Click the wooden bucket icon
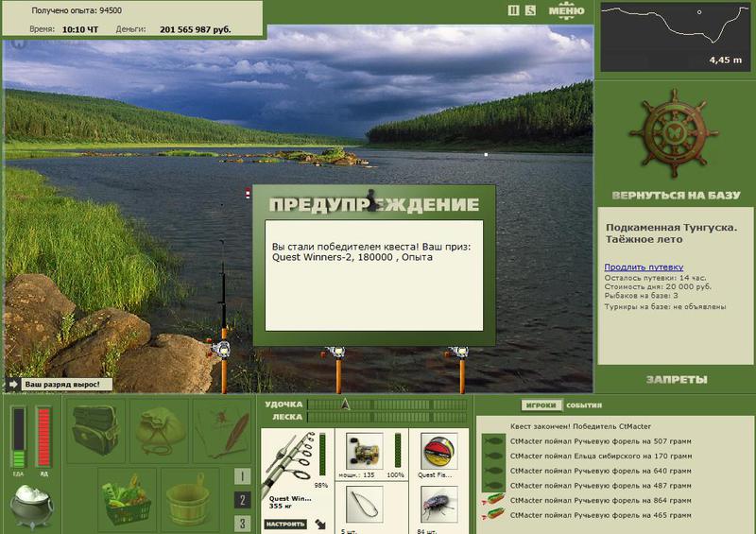Viewport: 756px width, 534px height. 188,499
